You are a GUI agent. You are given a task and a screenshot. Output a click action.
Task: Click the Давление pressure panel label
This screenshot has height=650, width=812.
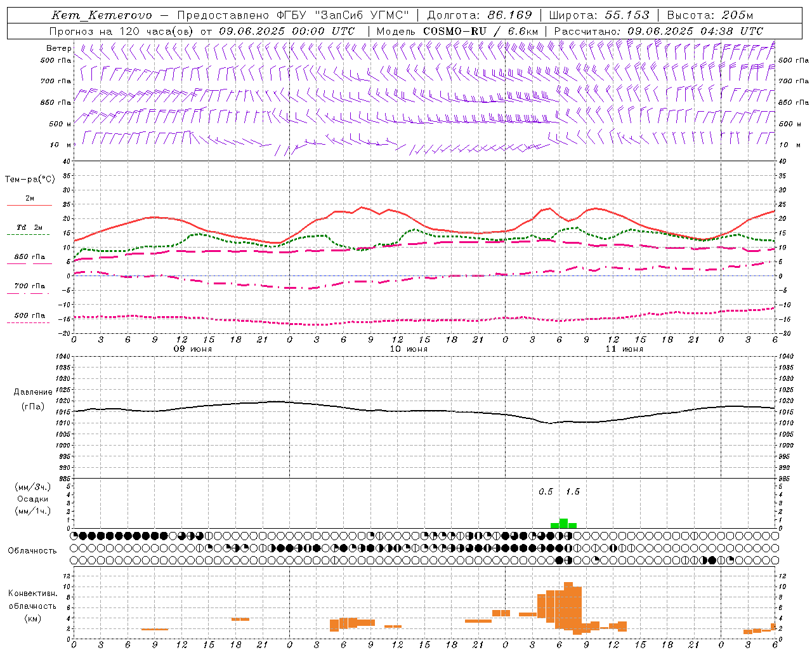point(33,392)
